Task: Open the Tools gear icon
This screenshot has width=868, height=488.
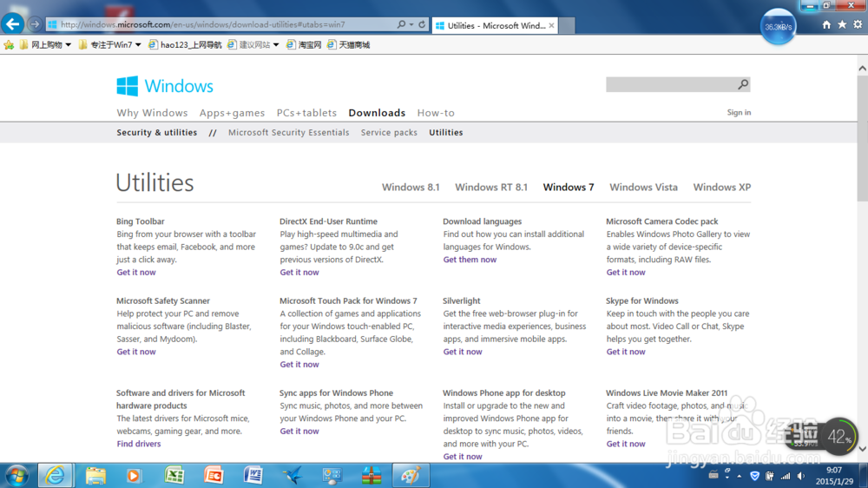Action: [858, 24]
